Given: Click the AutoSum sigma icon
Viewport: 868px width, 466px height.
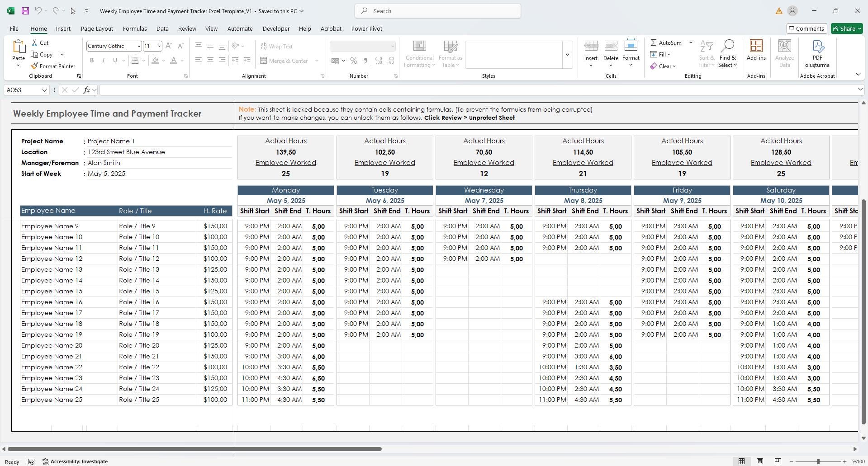Looking at the screenshot, I should click(654, 42).
